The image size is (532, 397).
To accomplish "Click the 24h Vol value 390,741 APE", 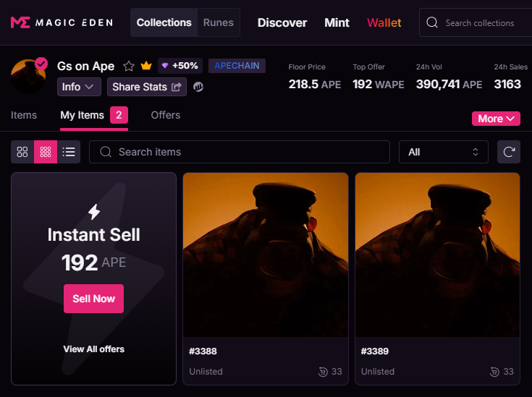I will click(449, 84).
